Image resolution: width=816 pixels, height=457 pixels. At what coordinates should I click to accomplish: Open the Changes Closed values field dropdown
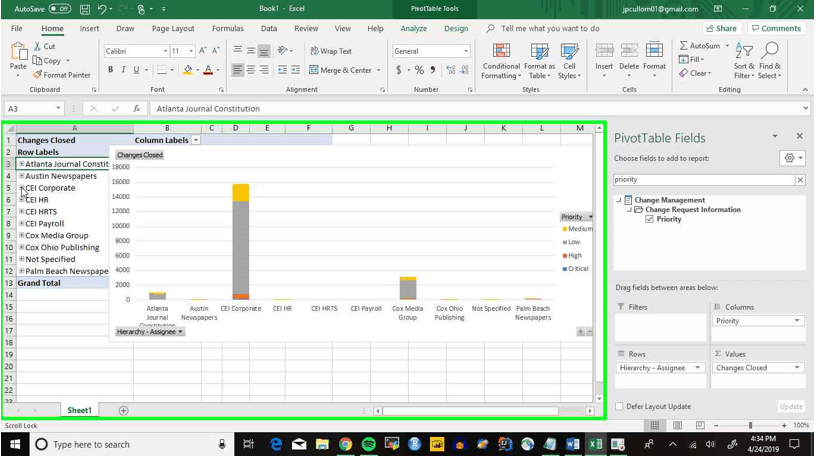click(x=797, y=367)
